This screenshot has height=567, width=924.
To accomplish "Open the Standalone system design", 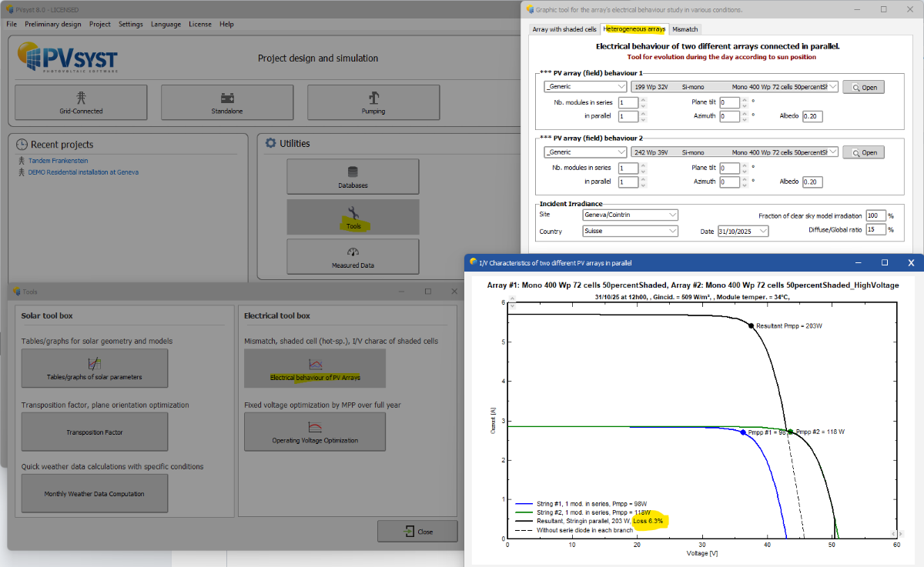I will 227,102.
